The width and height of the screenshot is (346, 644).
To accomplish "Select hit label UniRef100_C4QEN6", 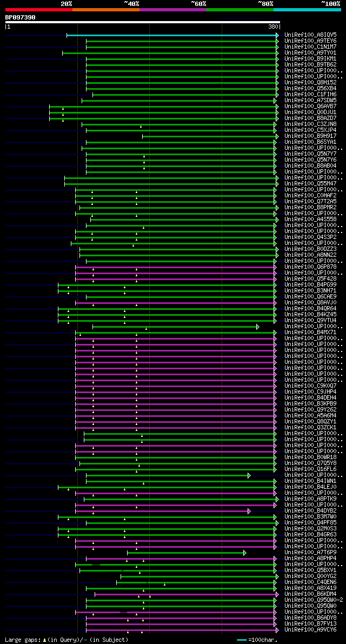I will pos(310,583).
